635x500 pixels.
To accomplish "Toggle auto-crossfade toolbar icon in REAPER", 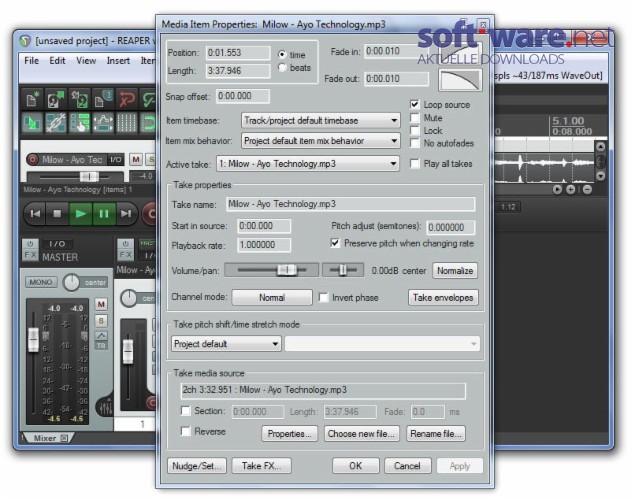I will [x=32, y=123].
